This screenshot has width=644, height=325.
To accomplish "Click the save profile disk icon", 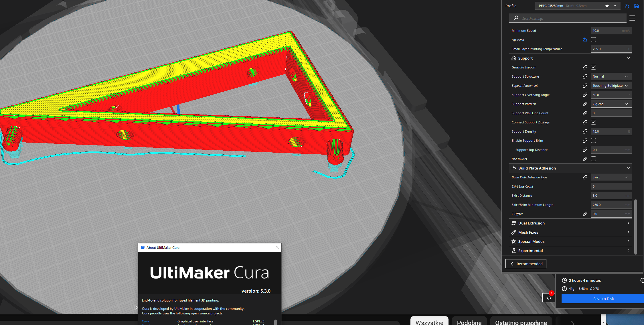I will coord(636,6).
